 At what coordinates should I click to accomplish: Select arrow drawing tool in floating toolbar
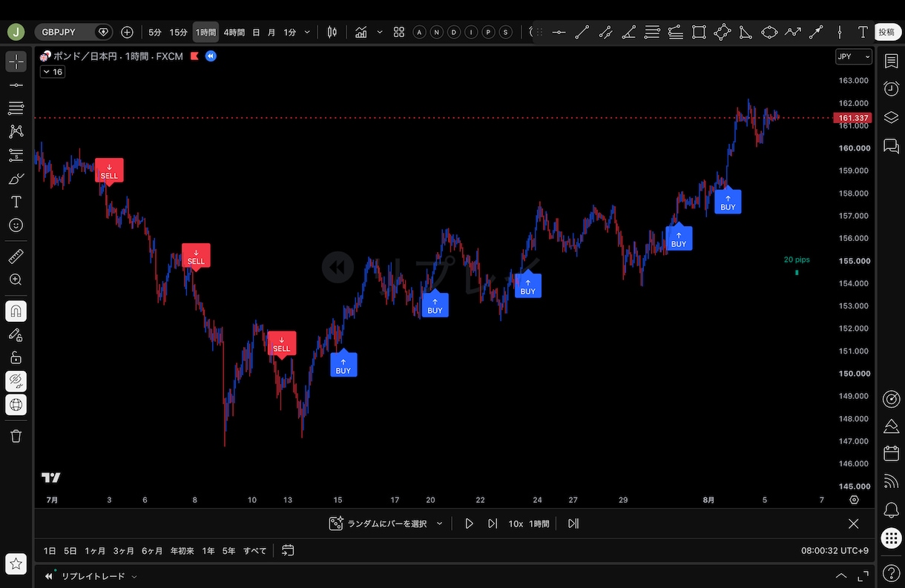click(816, 32)
